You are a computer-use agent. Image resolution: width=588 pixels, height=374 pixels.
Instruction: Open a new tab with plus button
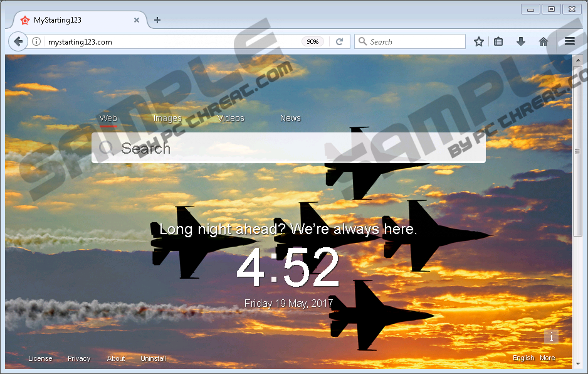coord(157,20)
